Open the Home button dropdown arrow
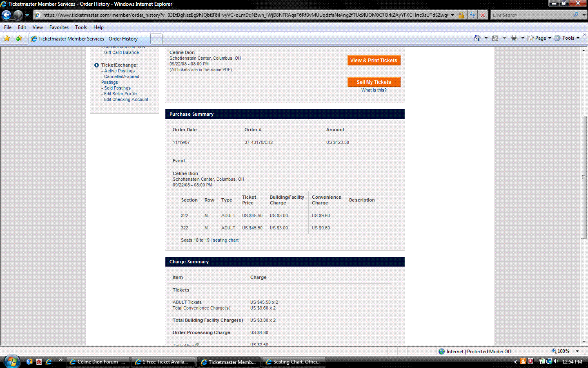Viewport: 588px width, 368px height. 486,38
